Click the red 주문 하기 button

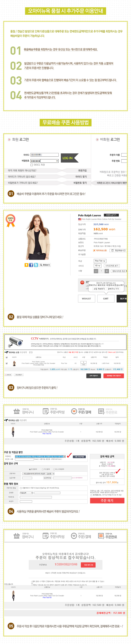(107, 500)
